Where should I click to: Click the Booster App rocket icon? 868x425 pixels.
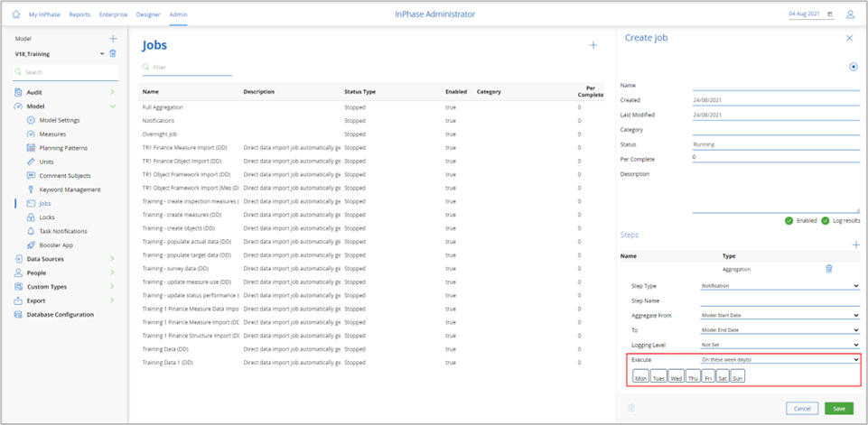pyautogui.click(x=31, y=245)
